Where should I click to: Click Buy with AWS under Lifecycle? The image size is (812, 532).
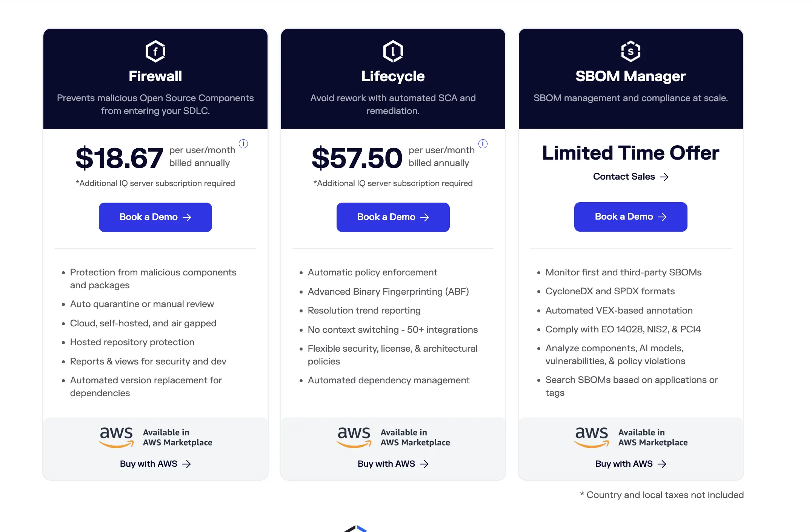coord(393,464)
